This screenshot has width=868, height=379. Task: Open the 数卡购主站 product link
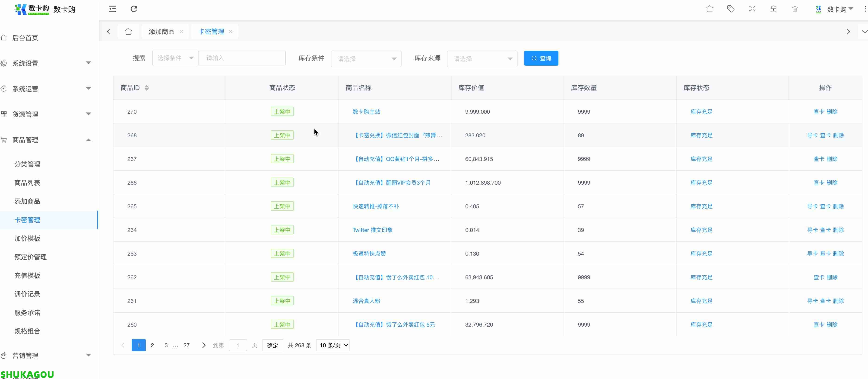[x=366, y=112]
